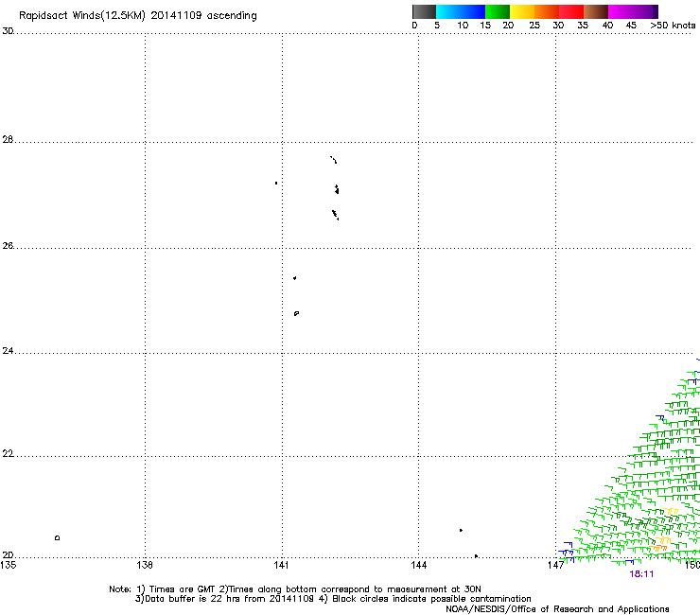
Task: Click the longitude label 138
Action: tap(145, 565)
